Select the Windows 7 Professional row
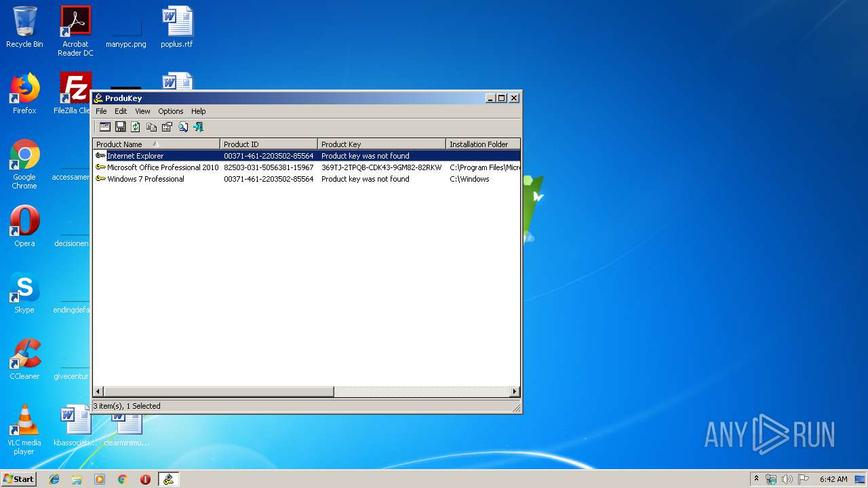Viewport: 868px width, 488px height. pyautogui.click(x=307, y=179)
